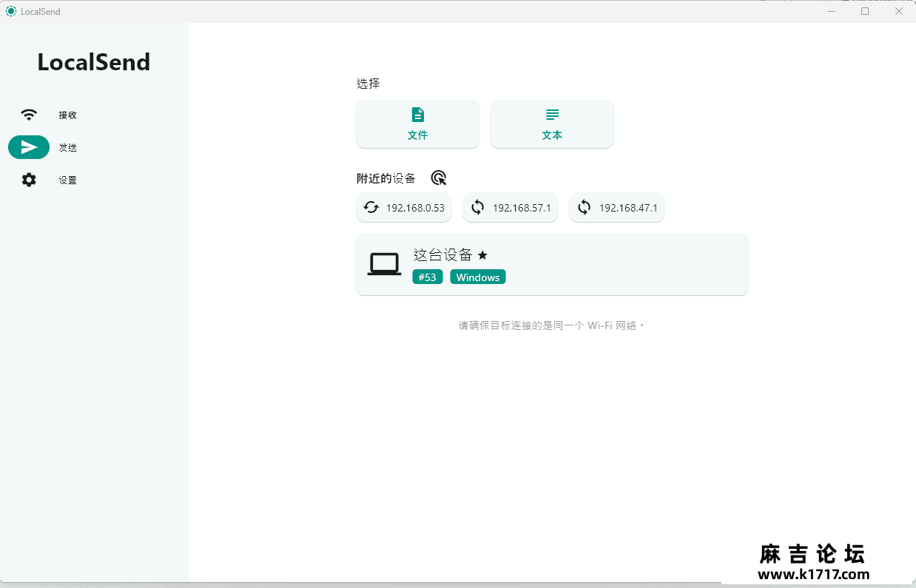The image size is (916, 588).
Task: Choose 文件 to send a file
Action: (418, 124)
